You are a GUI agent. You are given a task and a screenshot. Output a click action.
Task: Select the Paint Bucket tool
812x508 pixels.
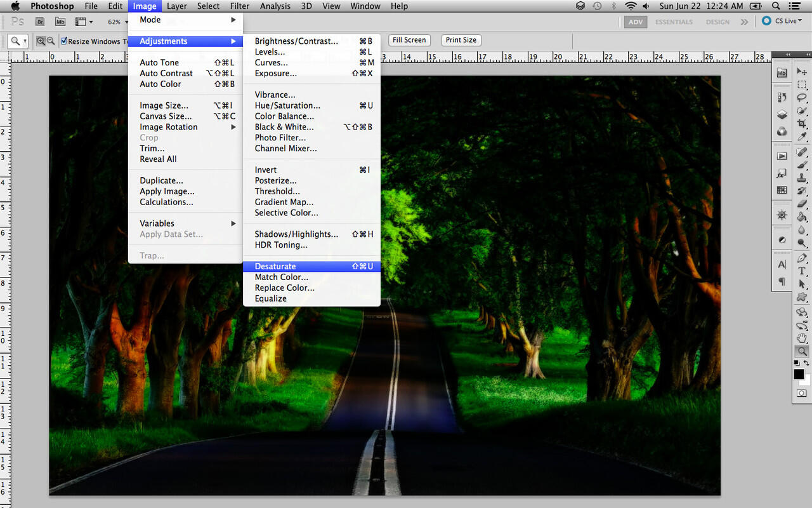tap(802, 216)
